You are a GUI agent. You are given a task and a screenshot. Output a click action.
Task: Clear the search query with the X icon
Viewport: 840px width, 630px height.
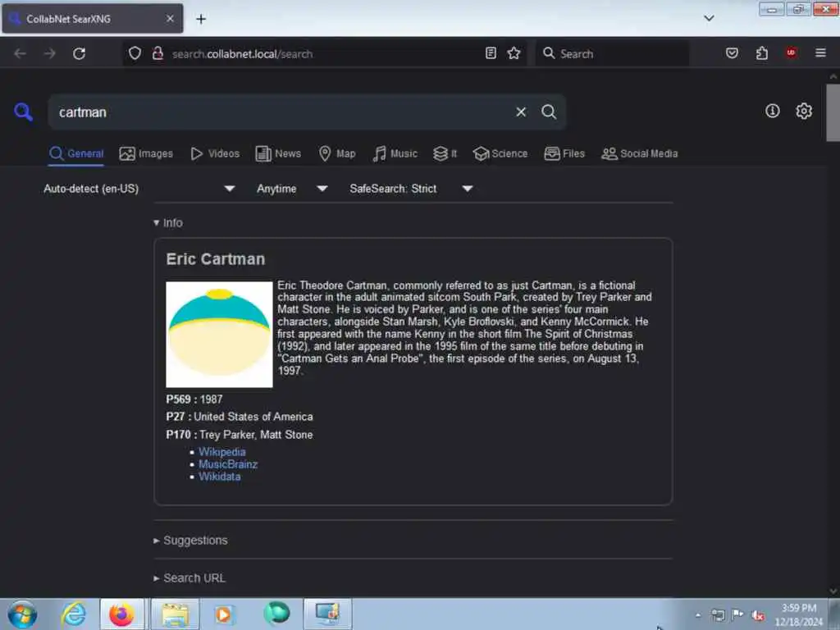pyautogui.click(x=521, y=112)
